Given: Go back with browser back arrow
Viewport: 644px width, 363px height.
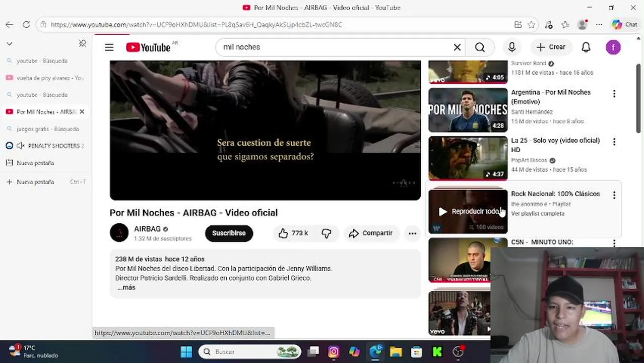Looking at the screenshot, I should click(9, 25).
